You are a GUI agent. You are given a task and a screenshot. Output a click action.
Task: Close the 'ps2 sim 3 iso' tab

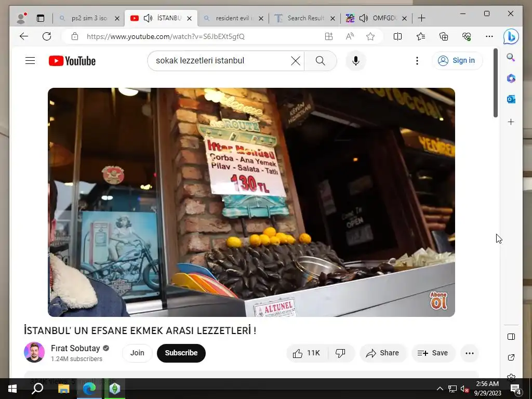[x=117, y=18]
